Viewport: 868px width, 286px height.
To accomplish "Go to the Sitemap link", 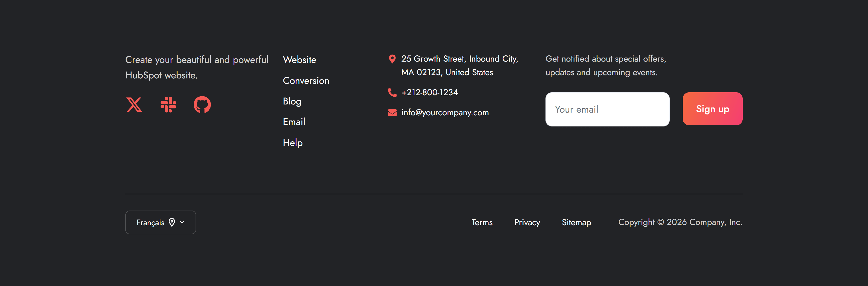I will point(576,223).
